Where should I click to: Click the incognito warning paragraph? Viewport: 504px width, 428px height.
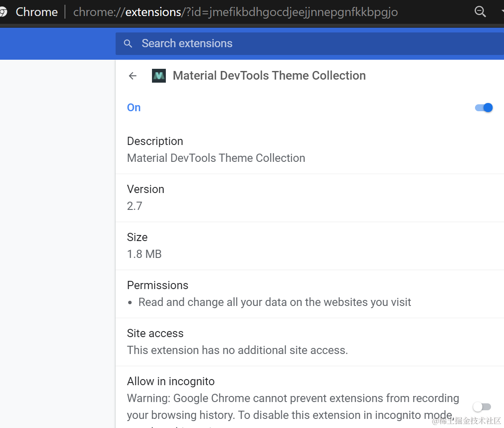pos(293,407)
